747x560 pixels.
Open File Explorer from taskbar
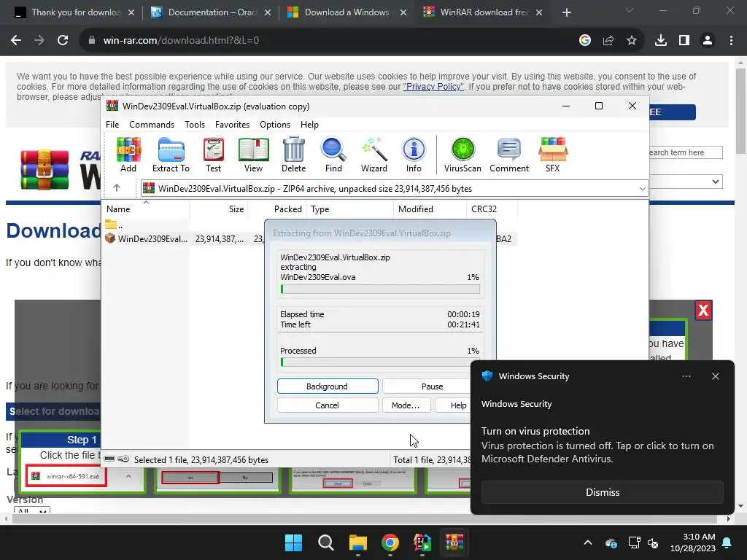tap(357, 542)
